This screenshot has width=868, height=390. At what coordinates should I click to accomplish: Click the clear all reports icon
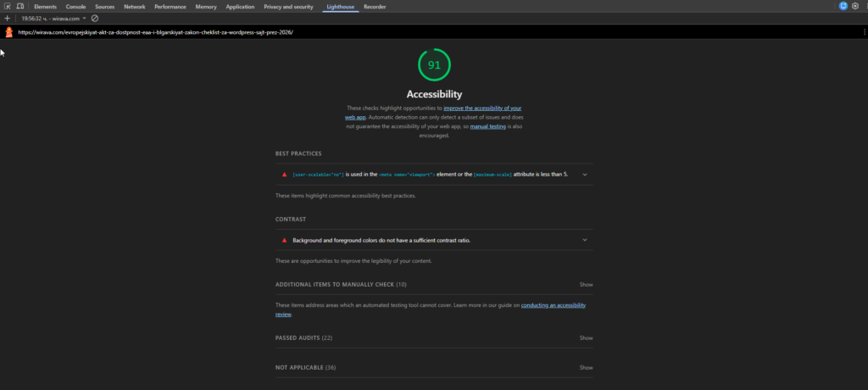pyautogui.click(x=95, y=19)
